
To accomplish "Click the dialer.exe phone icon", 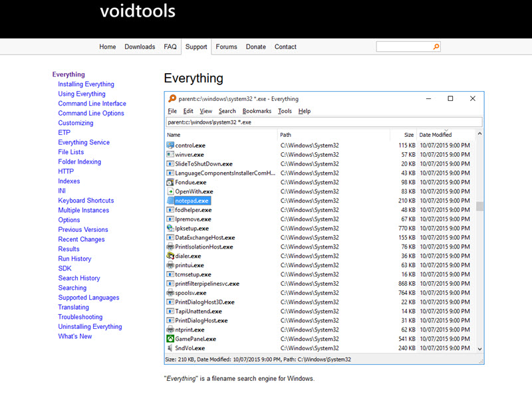I will coord(170,256).
